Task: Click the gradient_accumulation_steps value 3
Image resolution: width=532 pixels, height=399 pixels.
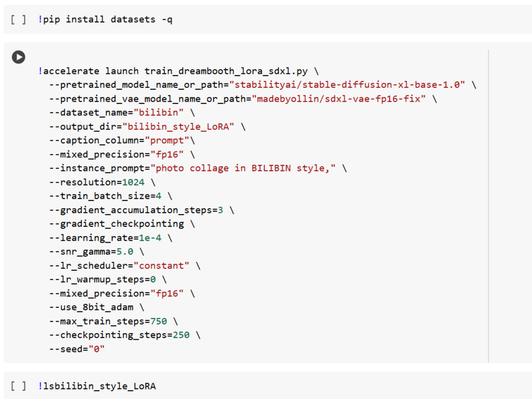Action: (220, 210)
